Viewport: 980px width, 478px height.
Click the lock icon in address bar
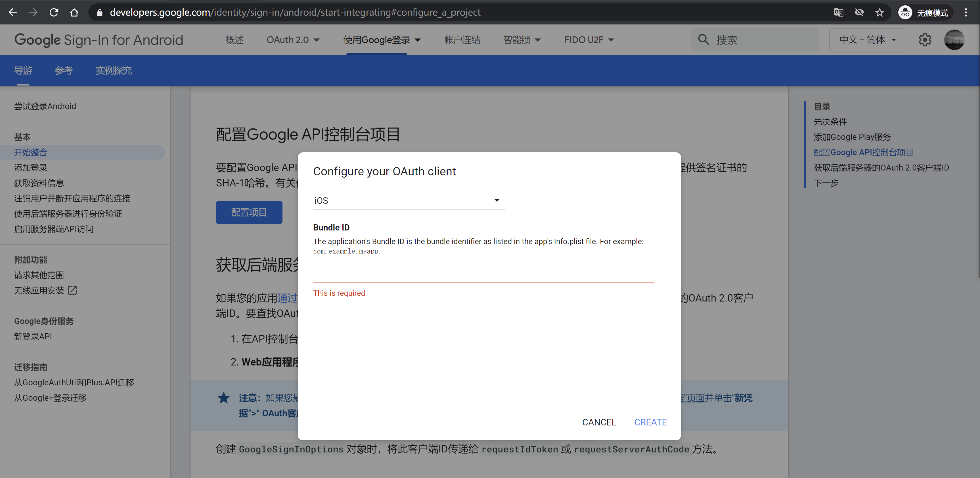(100, 13)
